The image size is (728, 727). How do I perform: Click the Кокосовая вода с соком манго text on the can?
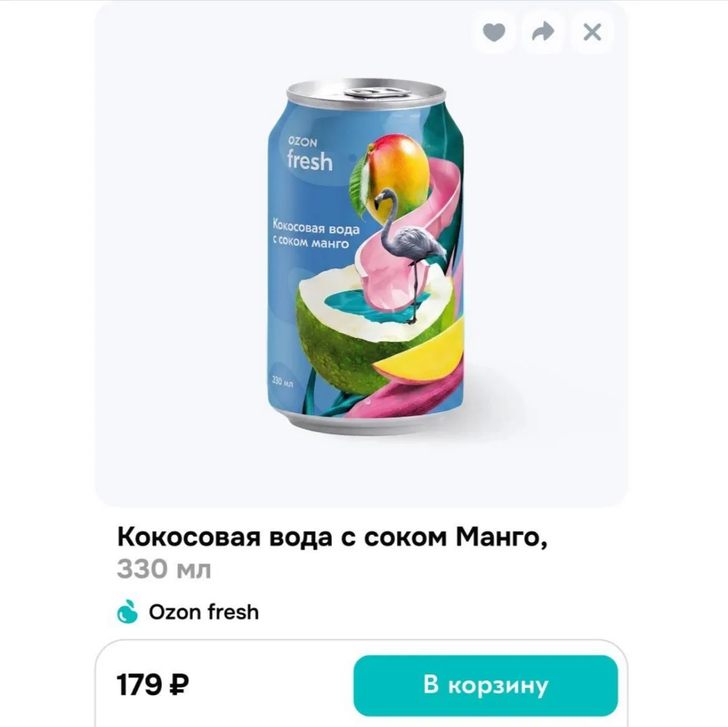click(x=316, y=234)
